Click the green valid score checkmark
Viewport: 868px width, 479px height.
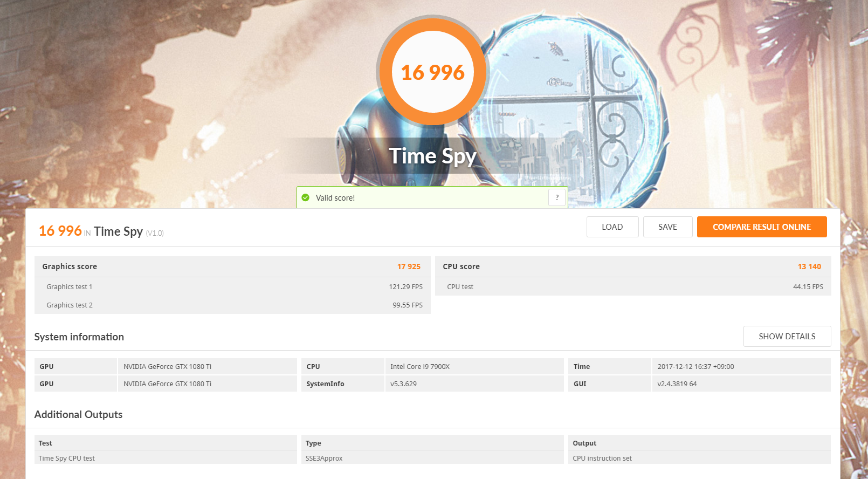[x=306, y=197]
